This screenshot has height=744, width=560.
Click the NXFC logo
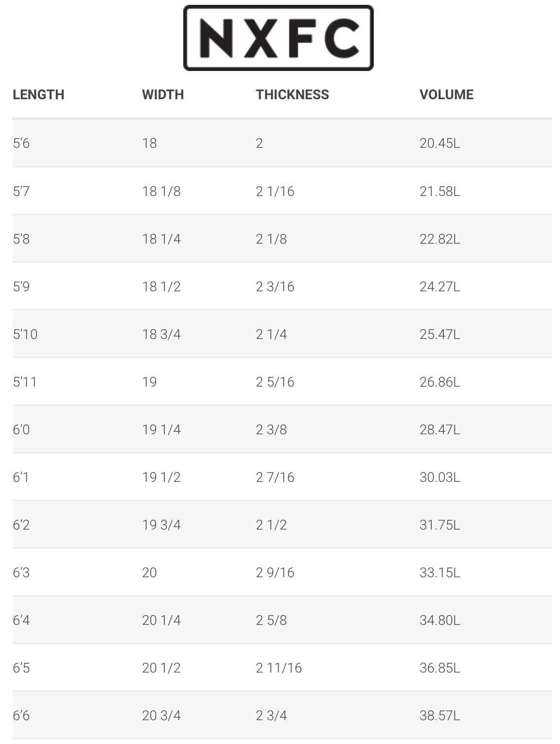pyautogui.click(x=278, y=38)
